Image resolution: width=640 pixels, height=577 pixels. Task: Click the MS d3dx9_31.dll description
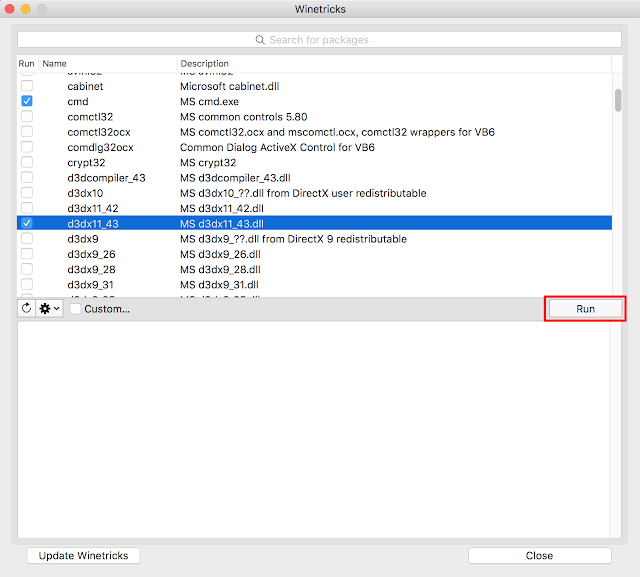pos(220,285)
